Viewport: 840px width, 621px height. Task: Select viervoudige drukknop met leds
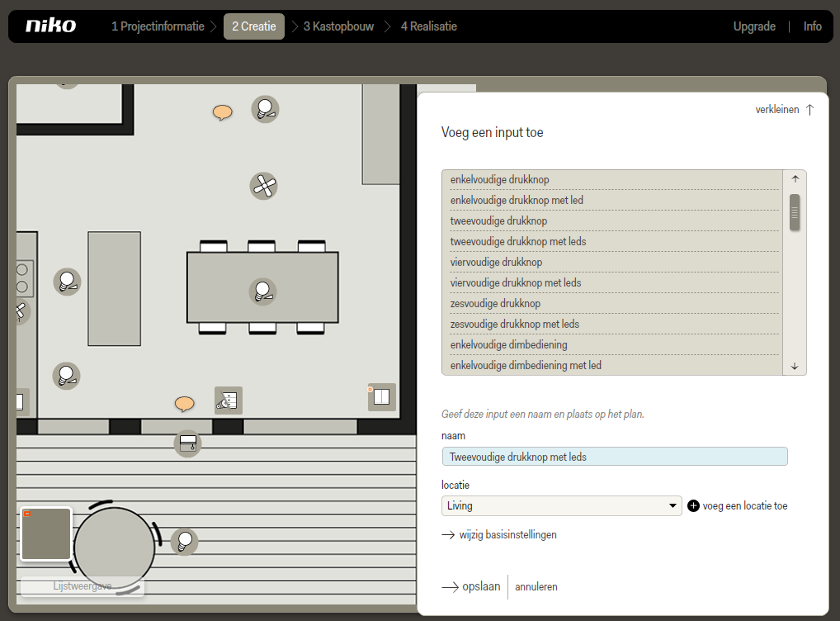615,282
